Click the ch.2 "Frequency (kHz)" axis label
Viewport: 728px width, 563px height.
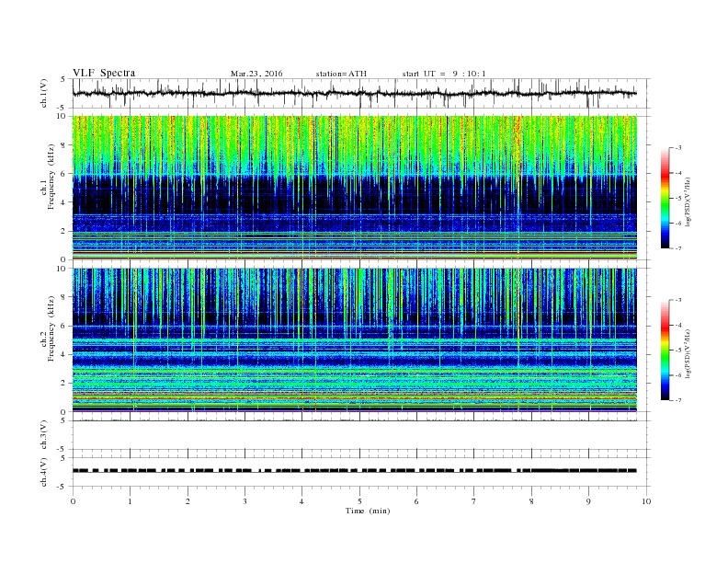click(x=51, y=327)
